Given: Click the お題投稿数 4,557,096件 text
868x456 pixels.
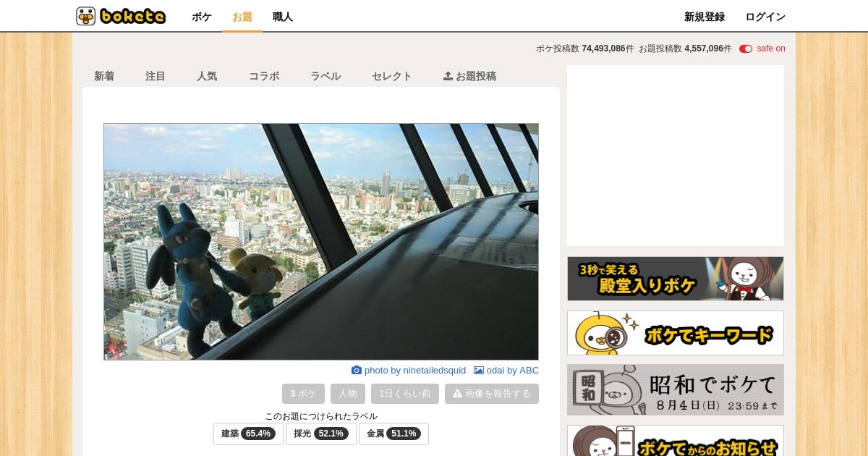Looking at the screenshot, I should coord(685,48).
